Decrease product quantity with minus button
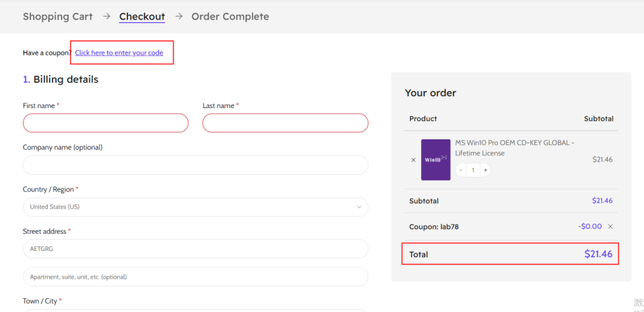Image resolution: width=644 pixels, height=312 pixels. click(461, 170)
